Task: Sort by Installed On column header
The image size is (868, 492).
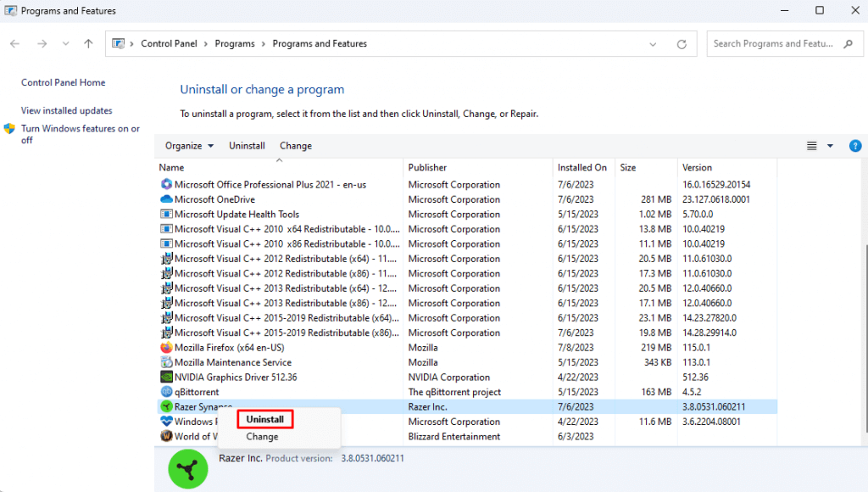Action: click(583, 167)
